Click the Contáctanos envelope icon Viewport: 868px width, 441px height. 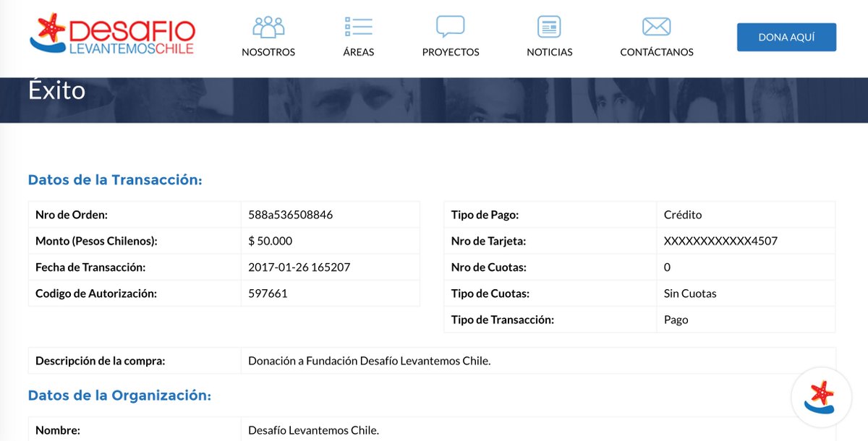tap(657, 27)
